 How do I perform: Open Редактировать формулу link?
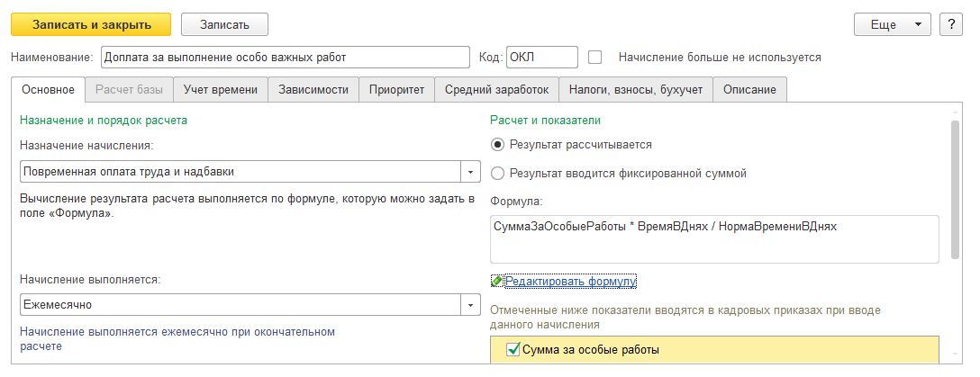pos(570,282)
